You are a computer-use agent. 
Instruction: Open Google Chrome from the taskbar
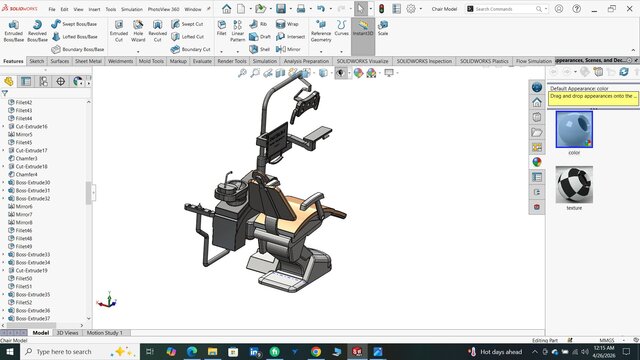pyautogui.click(x=316, y=351)
